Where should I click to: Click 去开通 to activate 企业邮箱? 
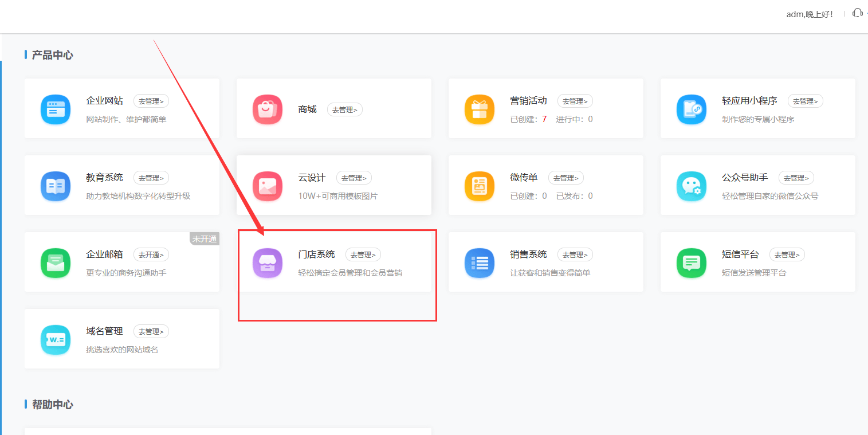[151, 254]
